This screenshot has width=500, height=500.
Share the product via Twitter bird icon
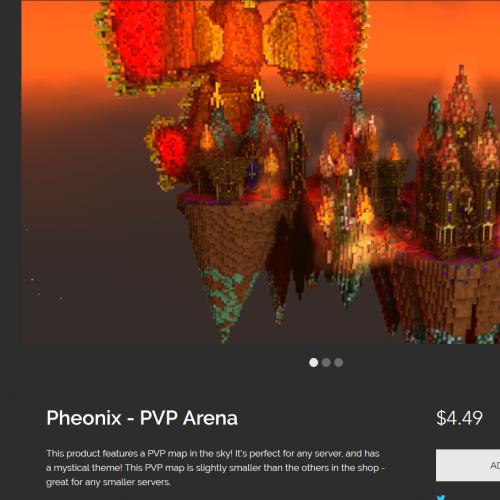(441, 497)
